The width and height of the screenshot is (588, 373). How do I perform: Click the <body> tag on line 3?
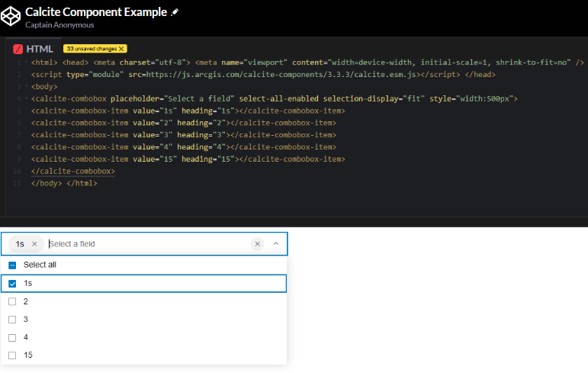[x=44, y=87]
